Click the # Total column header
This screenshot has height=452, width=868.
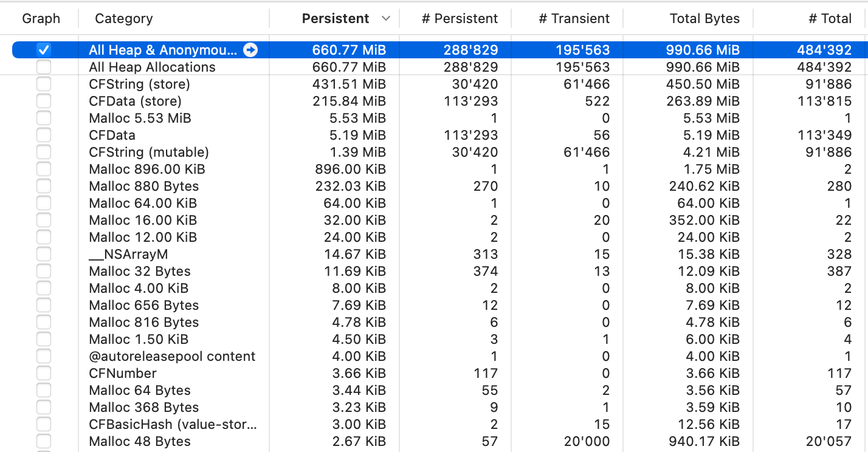tap(830, 19)
